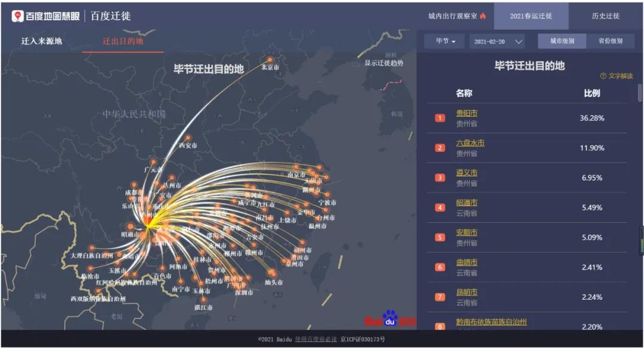Click the rank 5 badge for 安顺市
The image size is (644, 348).
click(440, 238)
